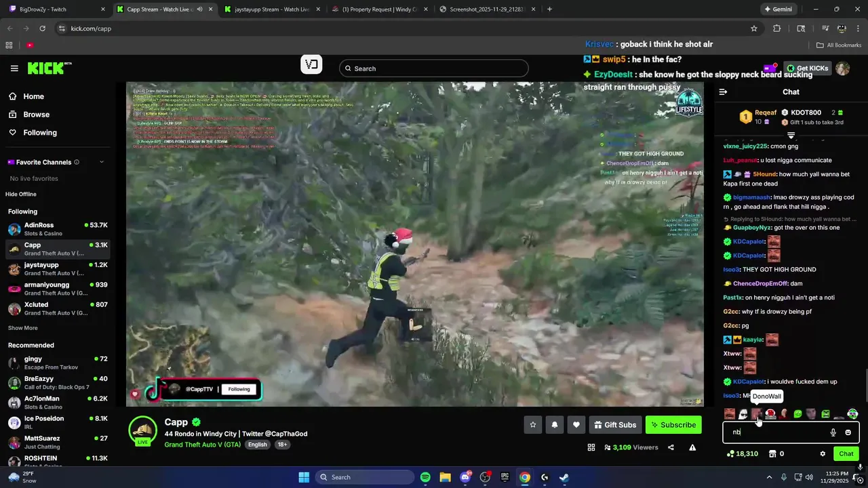The image size is (868, 488).
Task: Click the channel points balance 18,310
Action: tap(742, 453)
